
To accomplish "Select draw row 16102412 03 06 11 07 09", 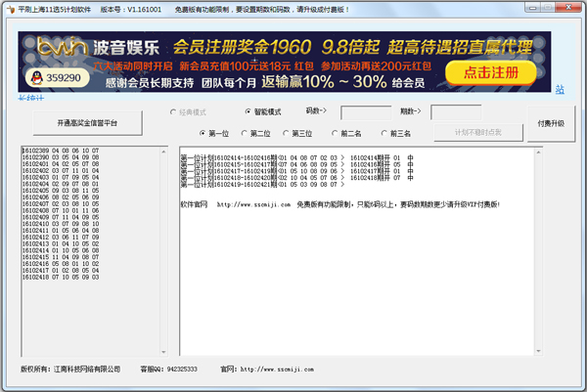I will point(61,238).
